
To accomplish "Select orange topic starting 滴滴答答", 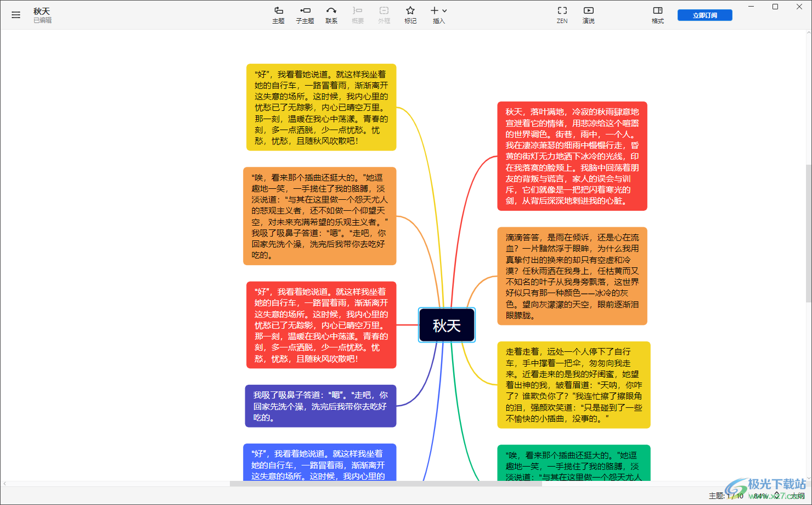I will 572,276.
